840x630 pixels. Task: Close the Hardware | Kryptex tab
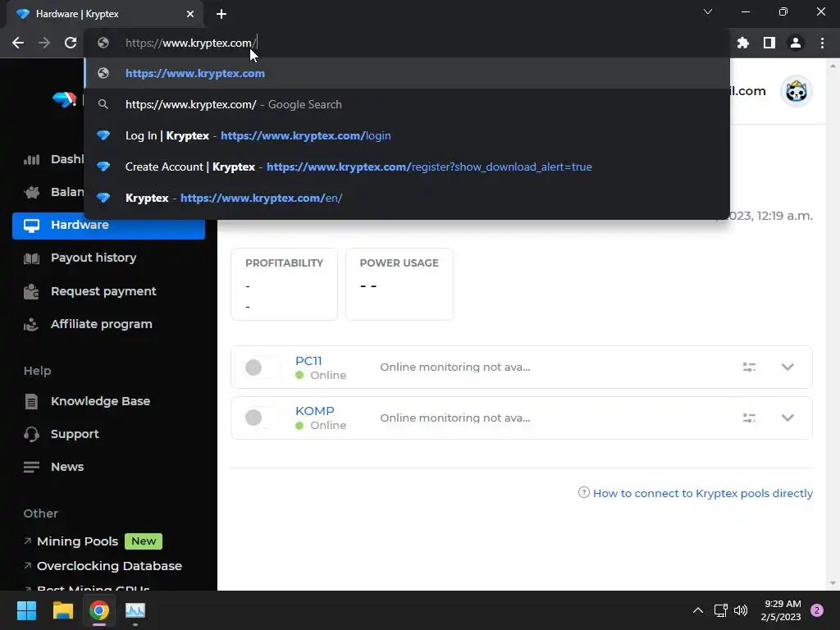pos(190,14)
